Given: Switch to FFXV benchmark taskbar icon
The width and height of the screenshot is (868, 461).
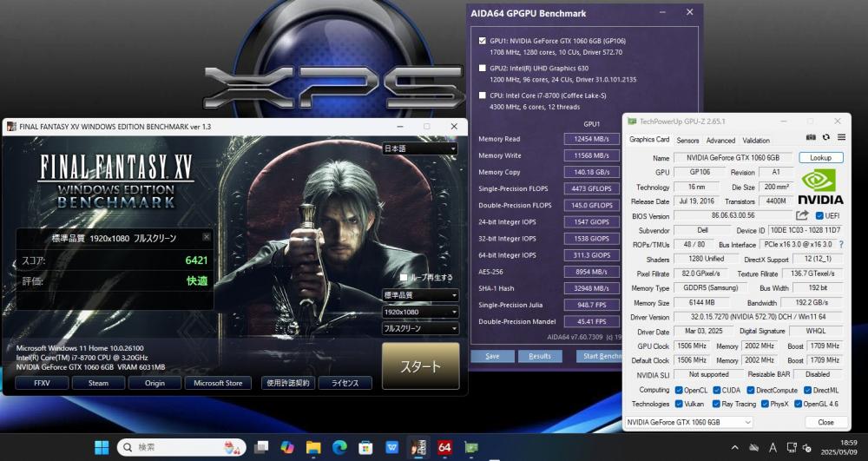Looking at the screenshot, I should point(418,447).
